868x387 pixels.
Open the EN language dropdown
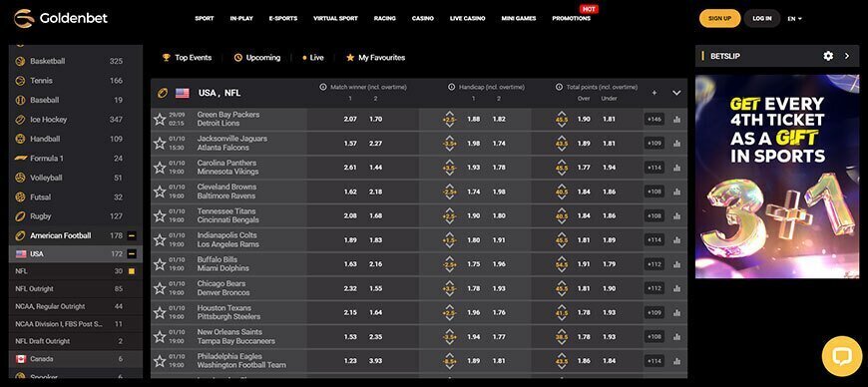pyautogui.click(x=794, y=18)
